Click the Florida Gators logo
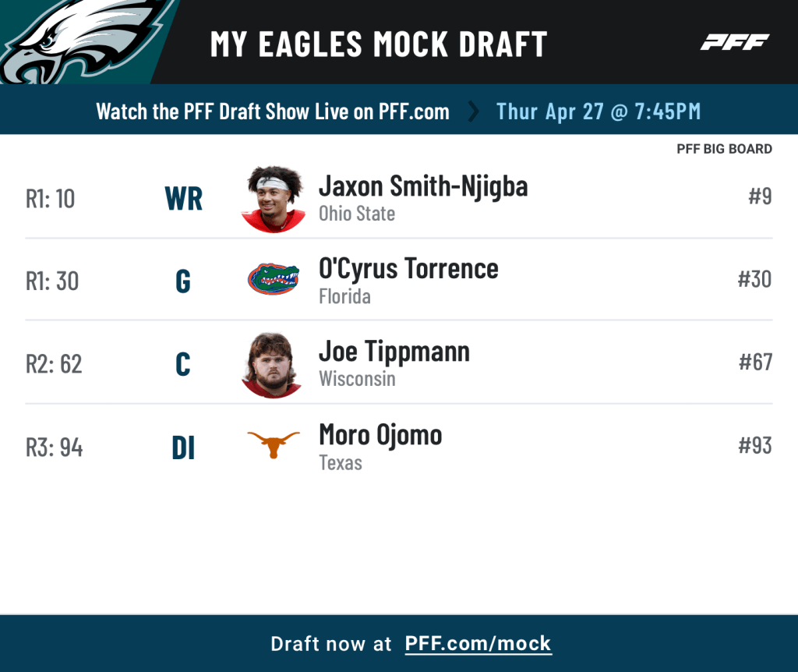The height and width of the screenshot is (672, 798). [273, 279]
